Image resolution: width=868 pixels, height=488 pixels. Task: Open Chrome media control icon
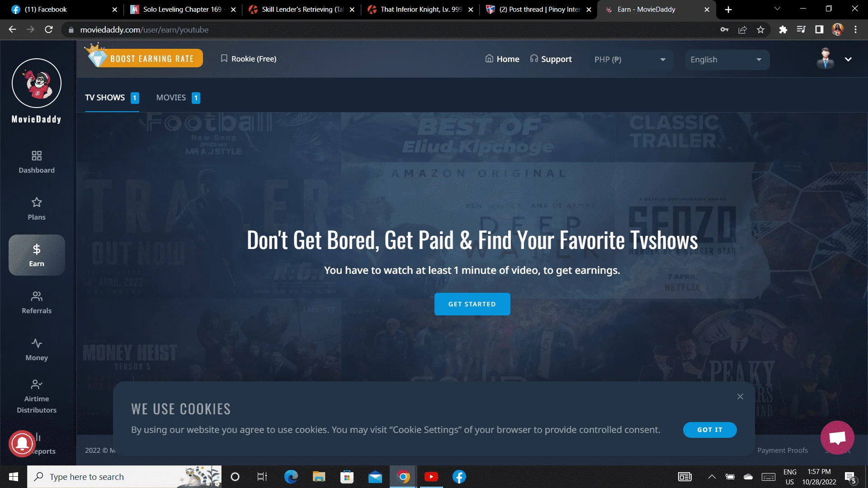[801, 29]
